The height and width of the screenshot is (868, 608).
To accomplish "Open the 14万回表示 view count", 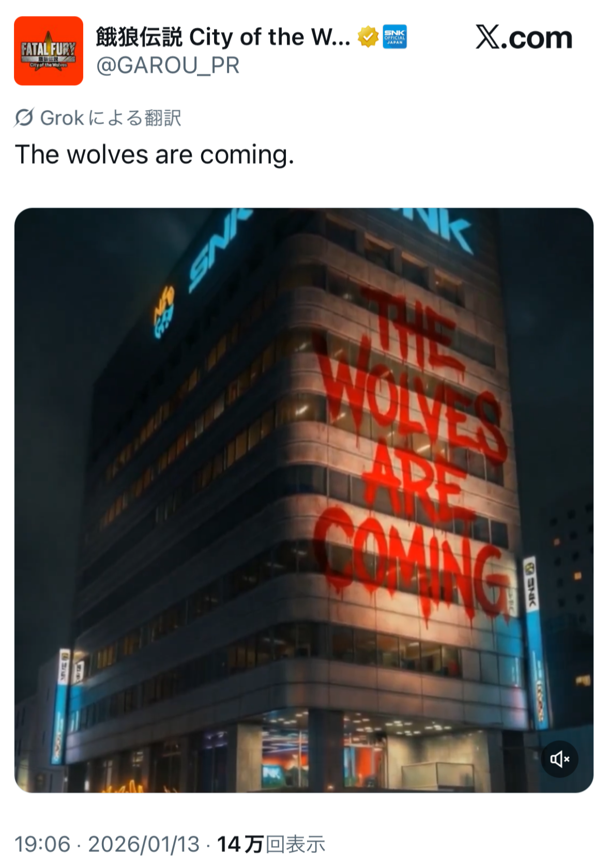I will point(271,844).
